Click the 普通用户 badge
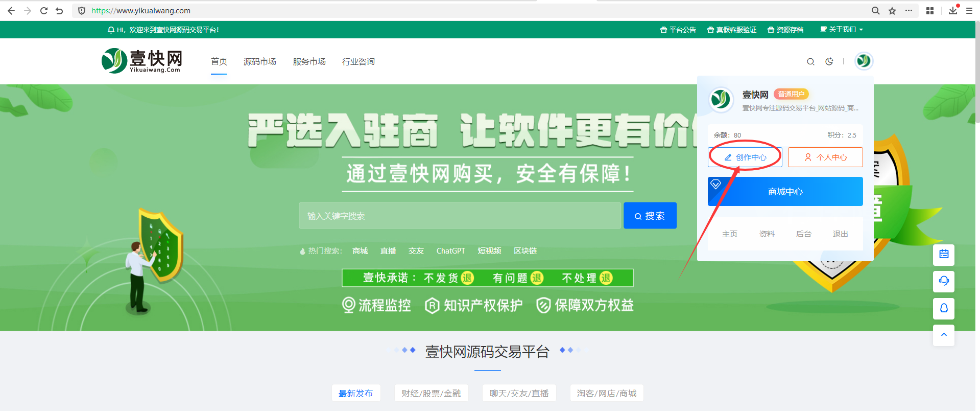Viewport: 980px width, 411px height. click(x=791, y=94)
